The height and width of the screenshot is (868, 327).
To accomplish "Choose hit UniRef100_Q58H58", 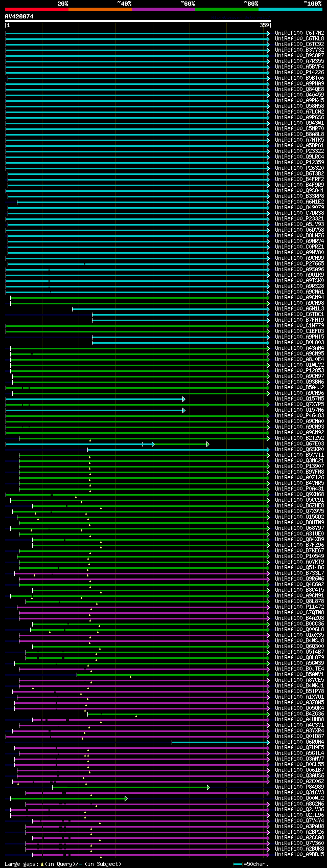I will pyautogui.click(x=299, y=106).
